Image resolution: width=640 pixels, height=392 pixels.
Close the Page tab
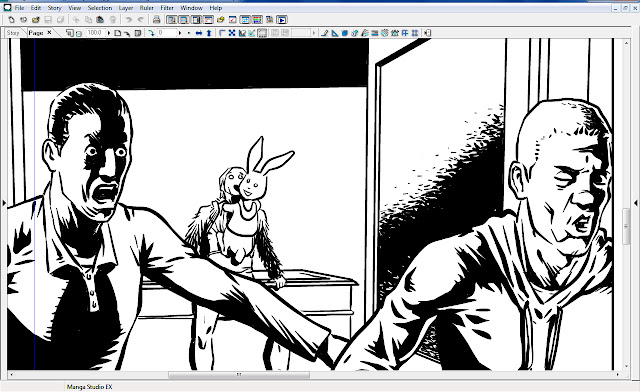[49, 33]
